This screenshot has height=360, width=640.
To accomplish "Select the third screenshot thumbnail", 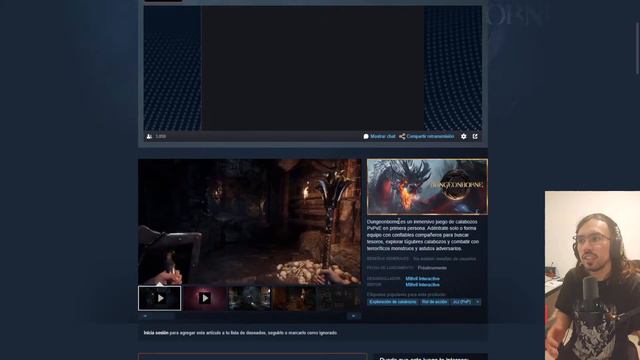I will [x=249, y=298].
